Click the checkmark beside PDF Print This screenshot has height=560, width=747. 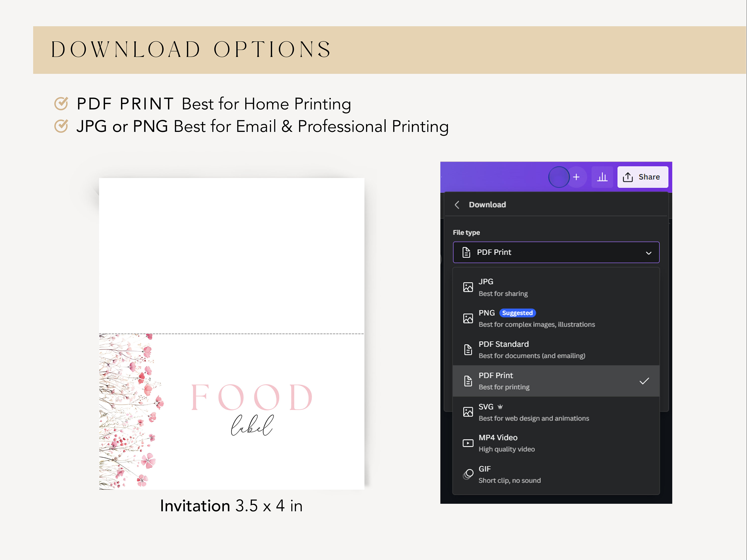[x=644, y=381]
